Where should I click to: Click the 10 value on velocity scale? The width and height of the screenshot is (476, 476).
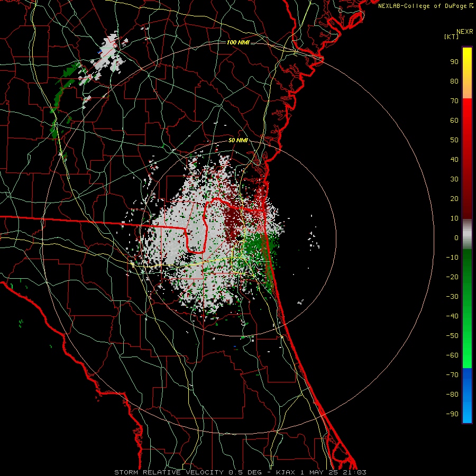454,218
